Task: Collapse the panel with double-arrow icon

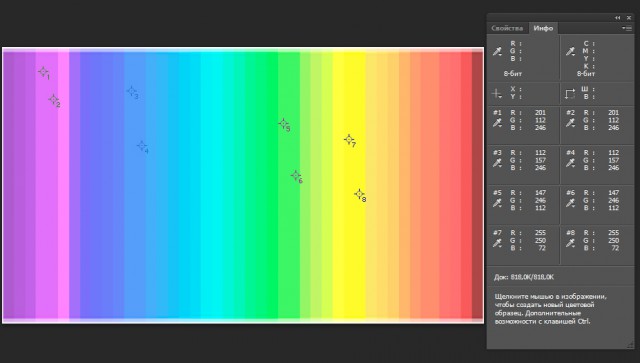Action: pyautogui.click(x=618, y=18)
